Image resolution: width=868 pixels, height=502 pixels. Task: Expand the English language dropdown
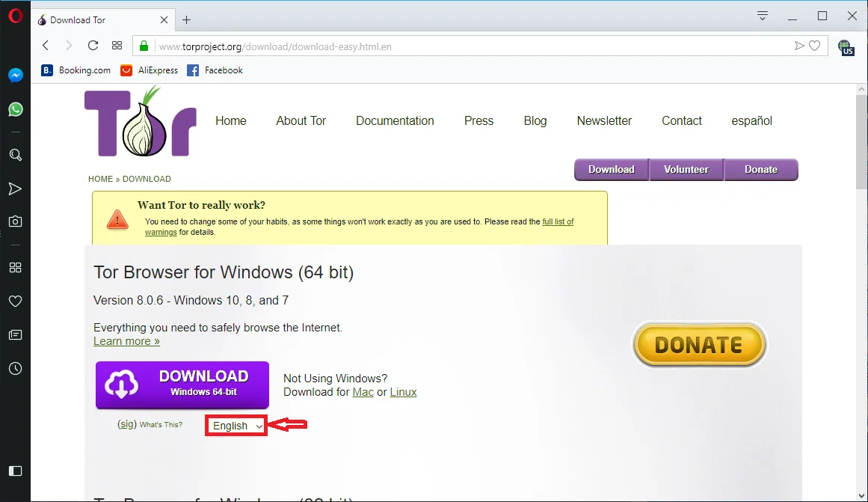pos(236,426)
